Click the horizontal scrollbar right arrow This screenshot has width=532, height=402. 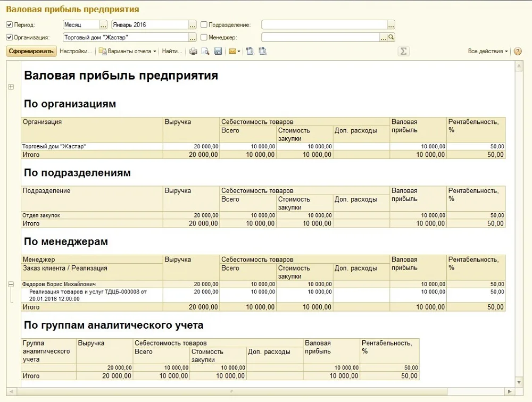coord(510,391)
